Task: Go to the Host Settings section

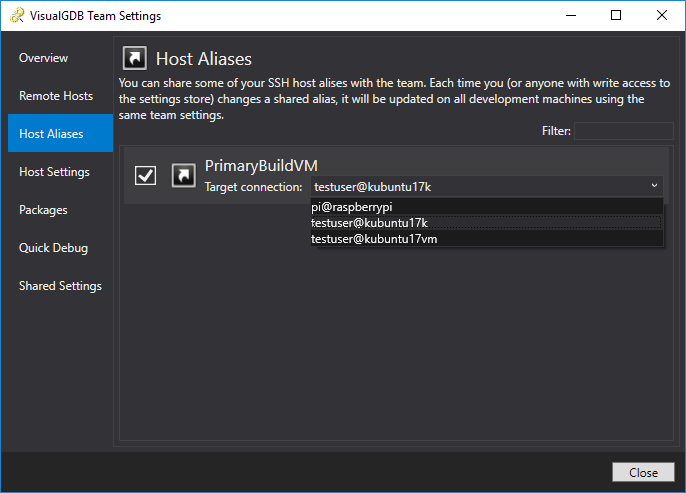Action: tap(54, 172)
